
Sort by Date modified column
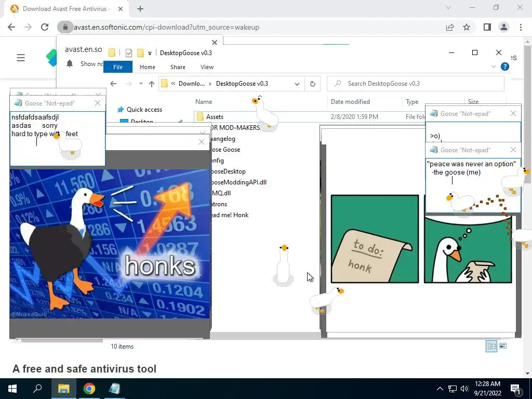pyautogui.click(x=350, y=101)
